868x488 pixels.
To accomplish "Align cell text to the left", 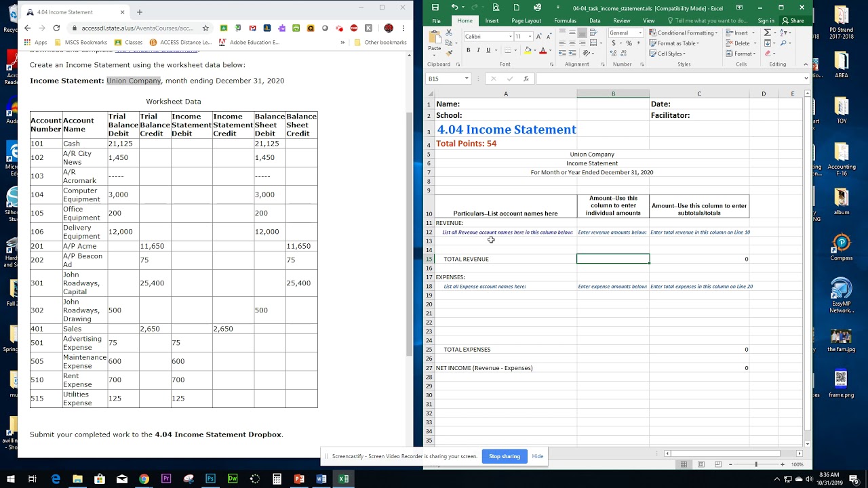I will (562, 43).
